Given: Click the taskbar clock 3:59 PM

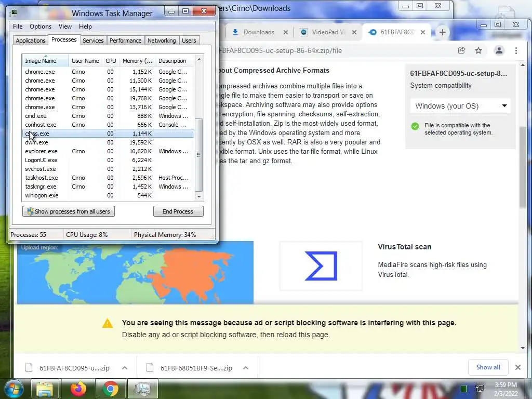Looking at the screenshot, I should pos(506,385).
